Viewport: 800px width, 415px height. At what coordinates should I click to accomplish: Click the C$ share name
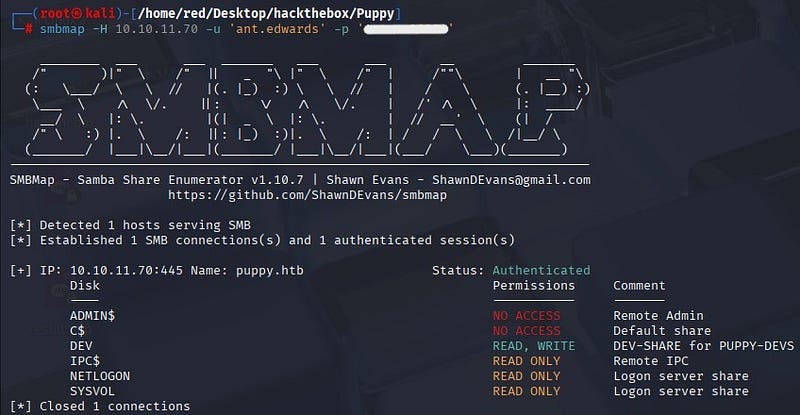(x=77, y=331)
